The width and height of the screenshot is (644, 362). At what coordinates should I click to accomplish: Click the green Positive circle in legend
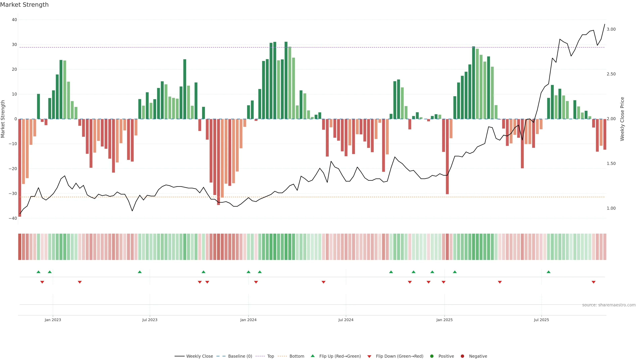tap(432, 356)
